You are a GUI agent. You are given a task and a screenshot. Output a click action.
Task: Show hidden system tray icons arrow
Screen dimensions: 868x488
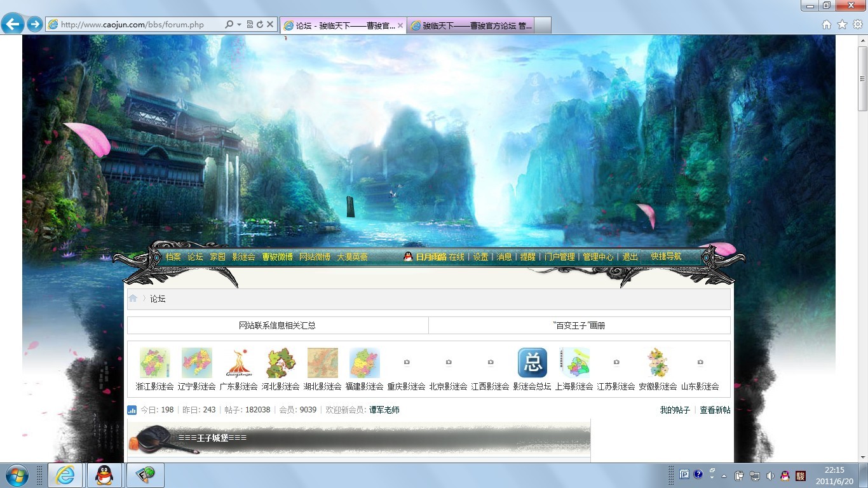coord(724,475)
